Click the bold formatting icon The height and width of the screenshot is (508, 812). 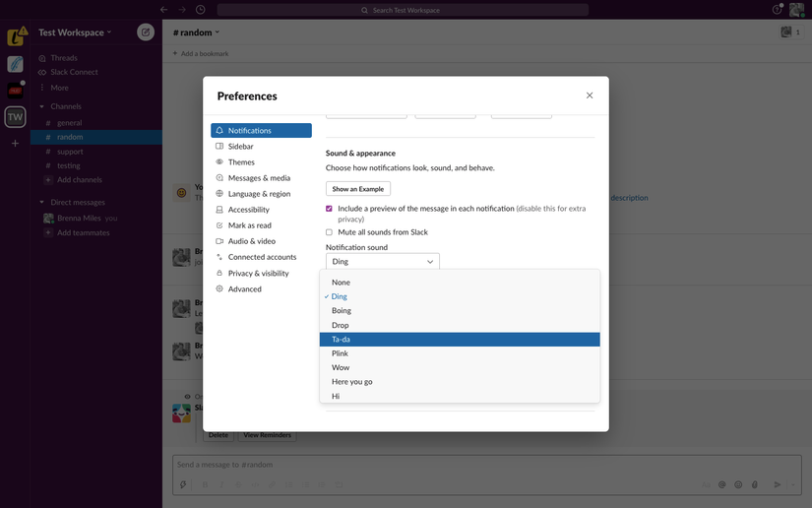205,484
